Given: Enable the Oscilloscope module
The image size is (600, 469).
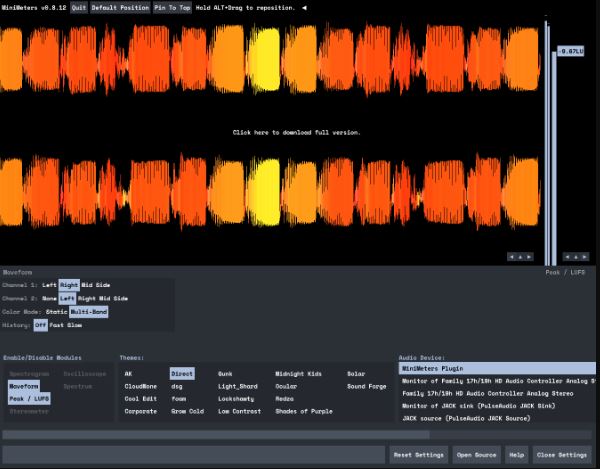Looking at the screenshot, I should [x=85, y=374].
